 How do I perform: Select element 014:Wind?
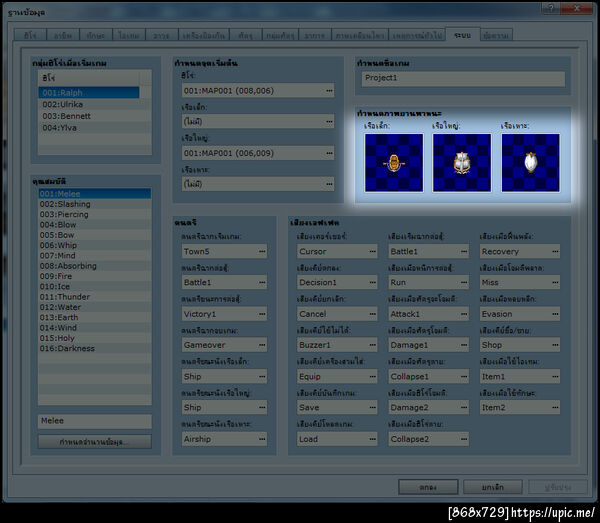[95, 328]
